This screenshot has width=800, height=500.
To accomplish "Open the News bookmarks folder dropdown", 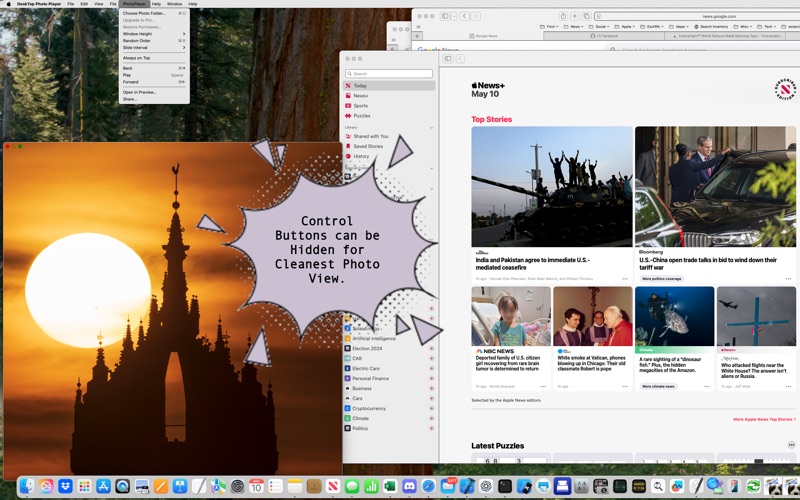I will tap(575, 27).
